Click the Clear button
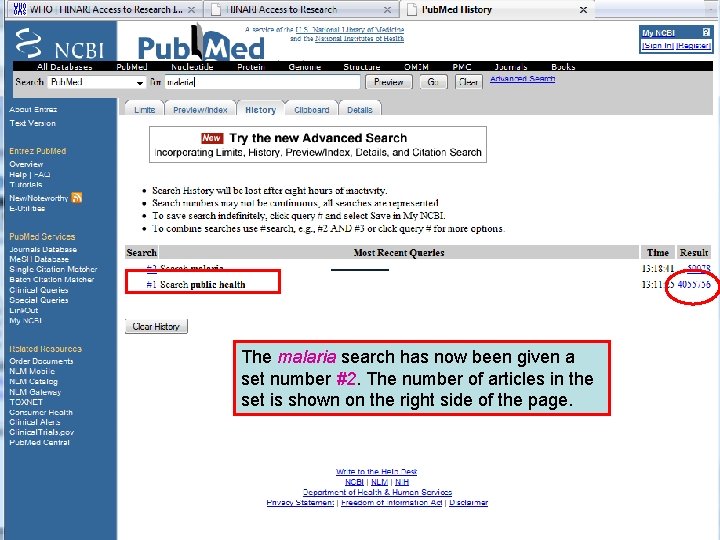Image resolution: width=720 pixels, height=540 pixels. tap(468, 82)
